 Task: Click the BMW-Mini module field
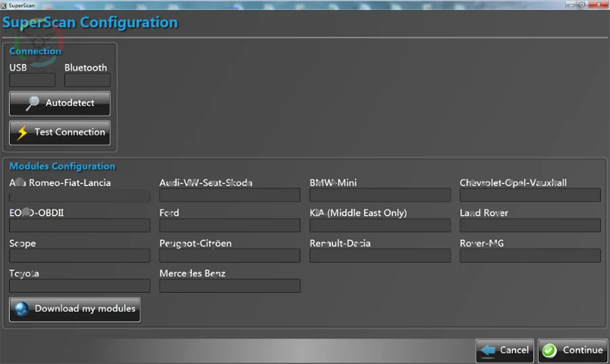[380, 195]
